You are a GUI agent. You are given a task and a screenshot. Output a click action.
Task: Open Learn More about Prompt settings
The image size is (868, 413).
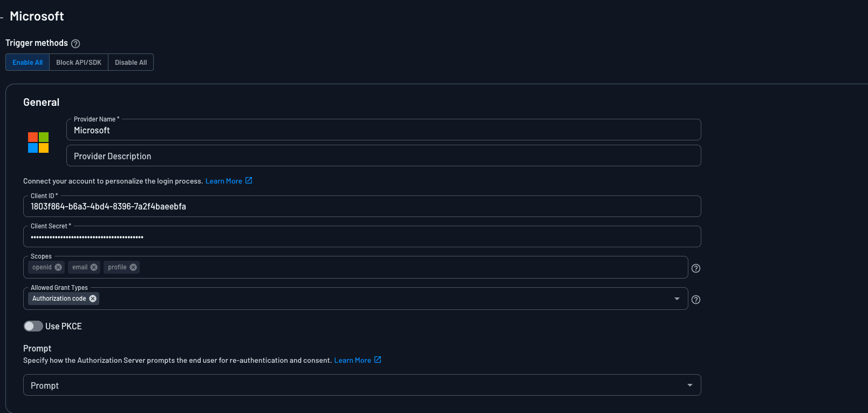tap(353, 360)
